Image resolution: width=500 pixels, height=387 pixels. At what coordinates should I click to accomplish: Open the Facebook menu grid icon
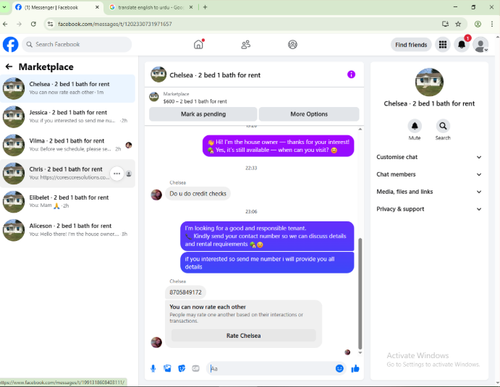coord(443,44)
